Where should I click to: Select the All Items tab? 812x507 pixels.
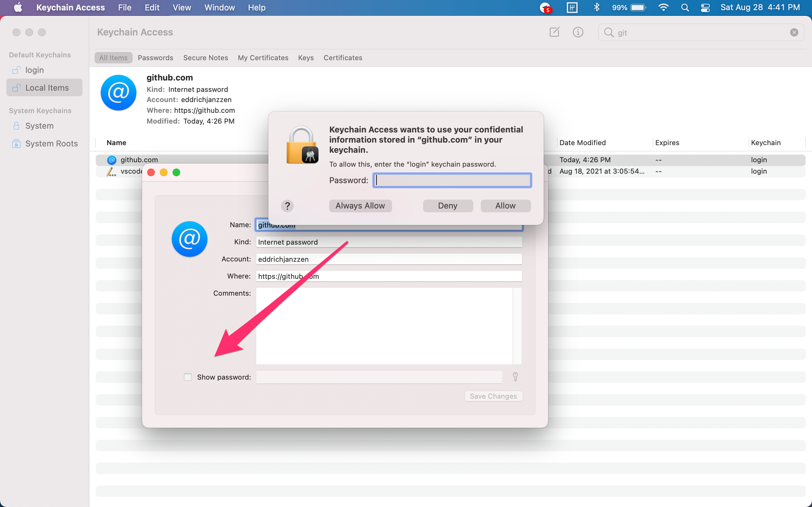(113, 57)
